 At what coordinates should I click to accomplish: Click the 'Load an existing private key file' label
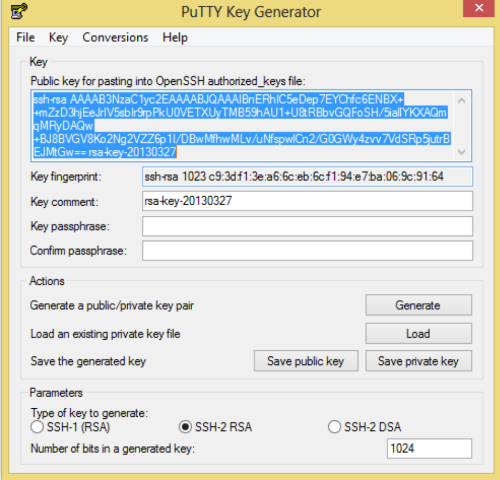105,334
